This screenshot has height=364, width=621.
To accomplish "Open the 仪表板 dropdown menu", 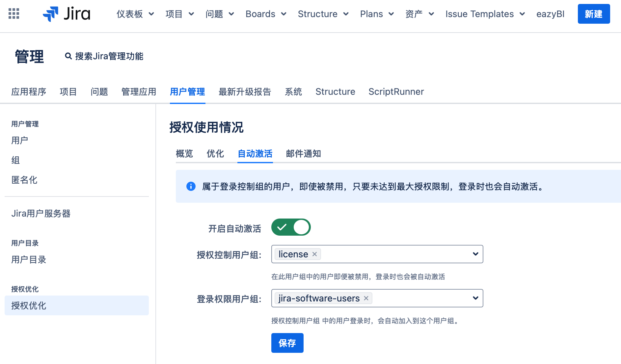I will click(135, 14).
